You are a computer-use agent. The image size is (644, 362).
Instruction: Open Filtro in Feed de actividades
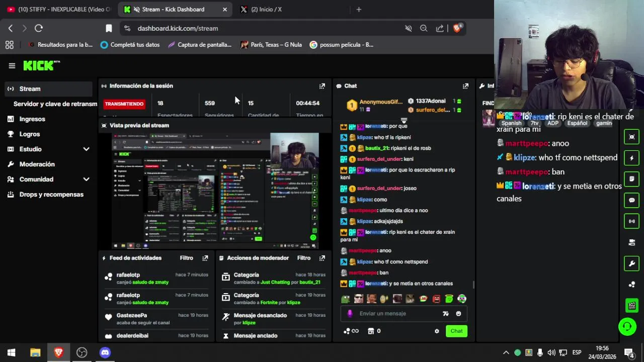click(187, 258)
